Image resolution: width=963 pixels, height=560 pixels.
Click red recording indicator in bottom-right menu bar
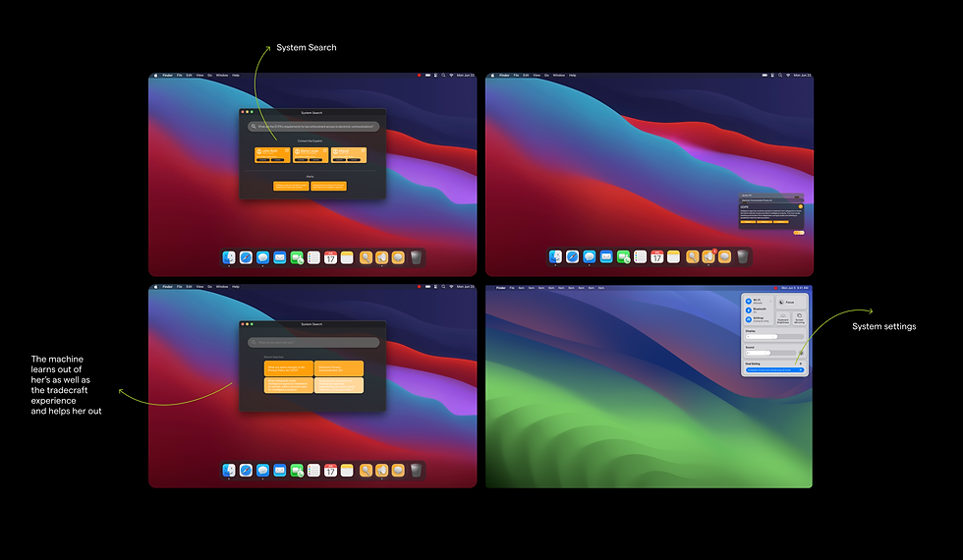pyautogui.click(x=775, y=288)
